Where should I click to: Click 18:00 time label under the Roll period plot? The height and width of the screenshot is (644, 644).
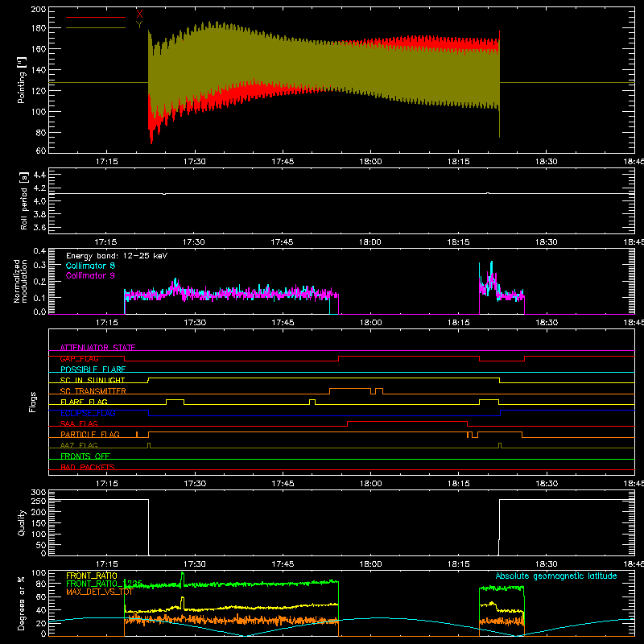(370, 242)
